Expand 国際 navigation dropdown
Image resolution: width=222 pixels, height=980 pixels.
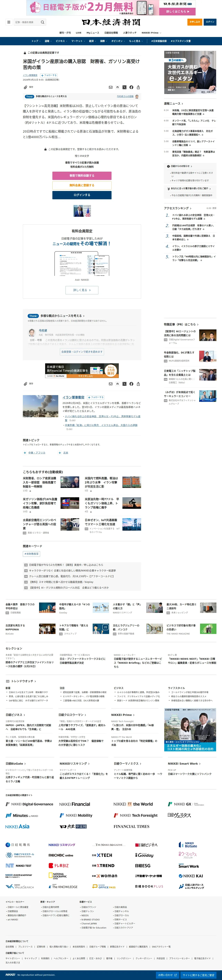[x=104, y=41]
